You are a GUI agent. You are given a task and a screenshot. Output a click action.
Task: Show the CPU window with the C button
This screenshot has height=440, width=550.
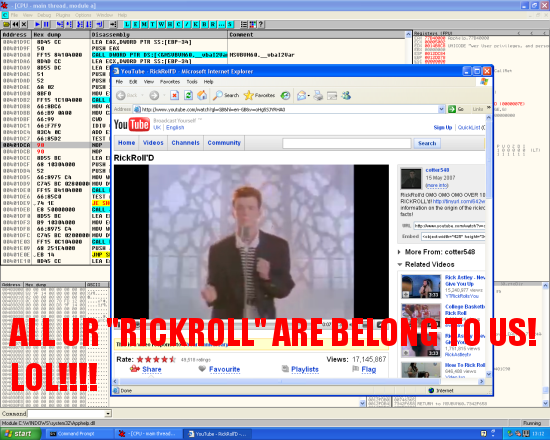point(179,24)
